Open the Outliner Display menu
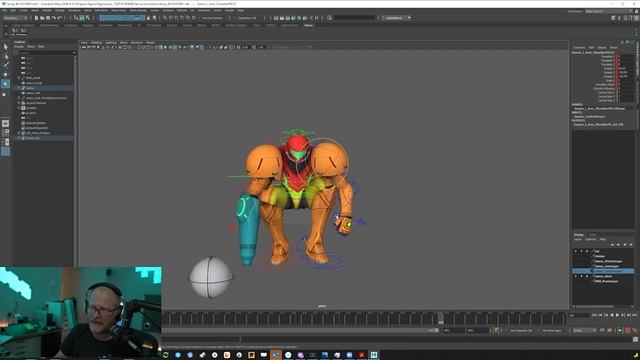 click(x=19, y=47)
